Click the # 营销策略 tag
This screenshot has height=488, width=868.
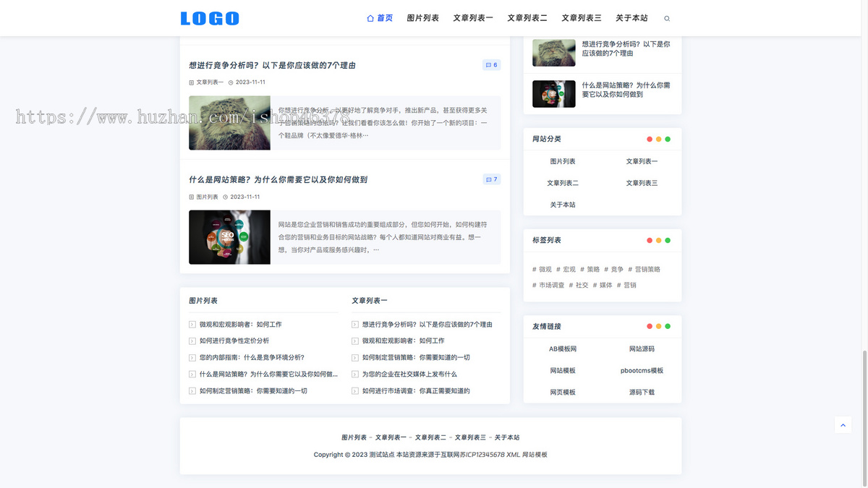pyautogui.click(x=644, y=270)
